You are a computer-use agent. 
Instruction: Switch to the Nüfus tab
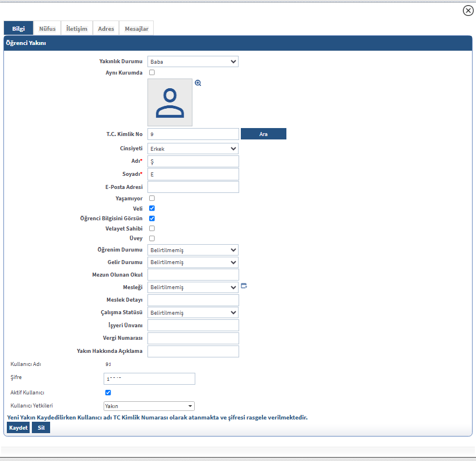(x=47, y=28)
